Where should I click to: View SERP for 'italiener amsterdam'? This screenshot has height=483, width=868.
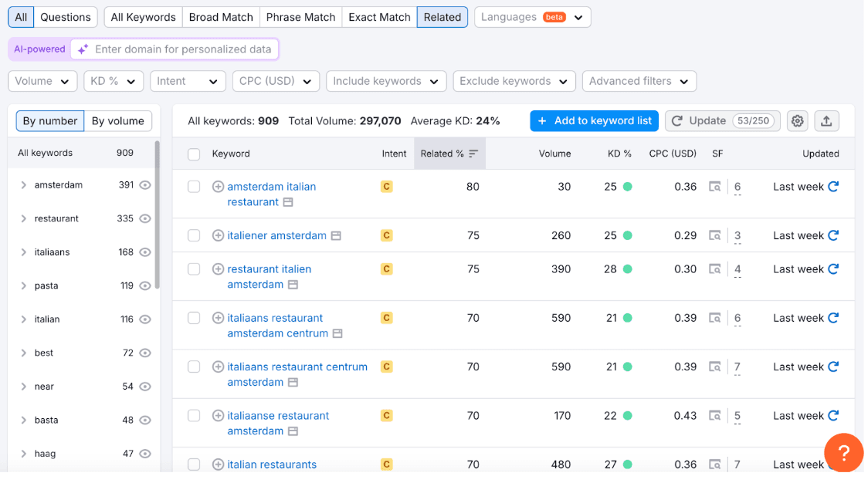(714, 235)
